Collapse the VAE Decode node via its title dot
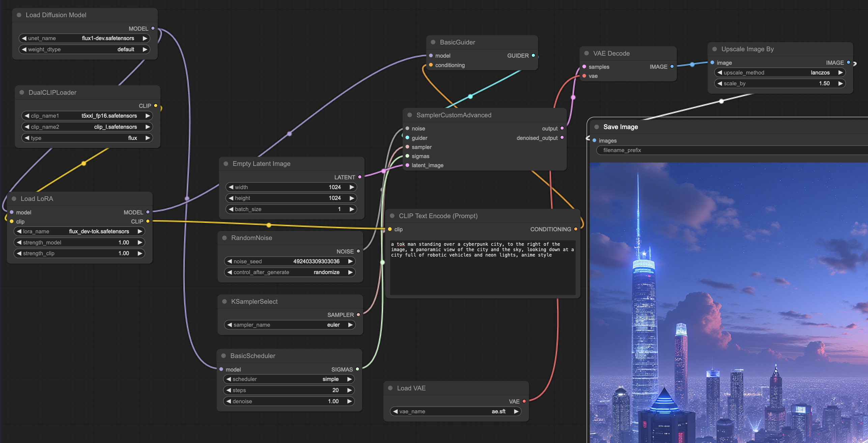 tap(586, 53)
